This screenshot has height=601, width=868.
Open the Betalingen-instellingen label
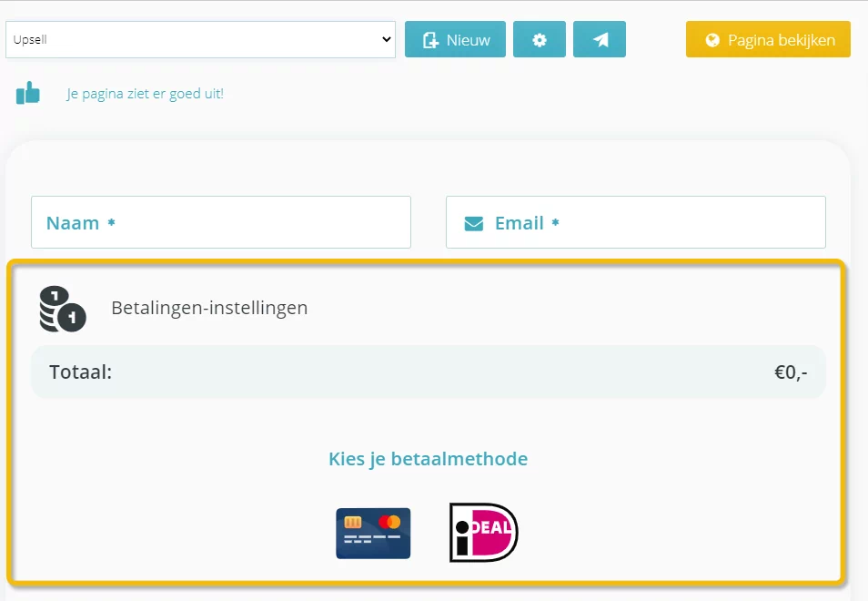click(x=209, y=308)
